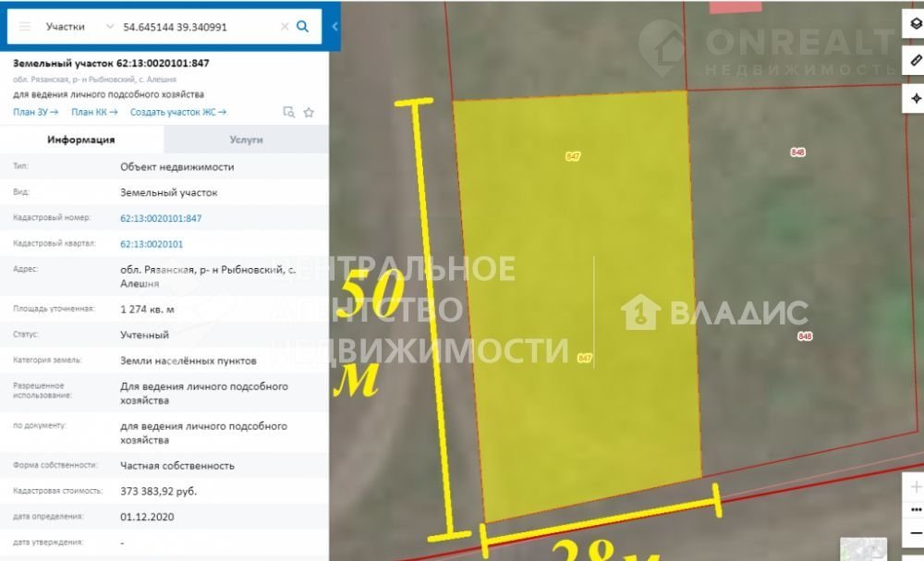Viewport: 924px width, 561px height.
Task: Click in the coordinates search field
Action: click(x=199, y=27)
